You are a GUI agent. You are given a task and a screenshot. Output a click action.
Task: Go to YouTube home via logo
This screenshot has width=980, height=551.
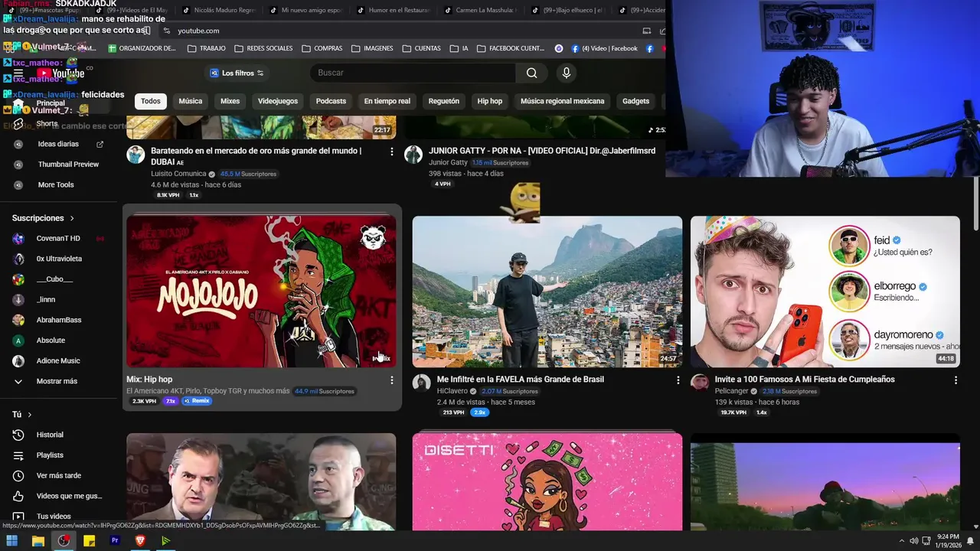[x=60, y=73]
